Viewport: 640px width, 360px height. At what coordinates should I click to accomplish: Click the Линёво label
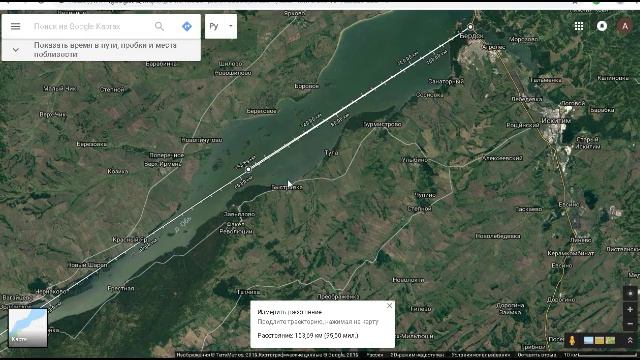point(580,240)
